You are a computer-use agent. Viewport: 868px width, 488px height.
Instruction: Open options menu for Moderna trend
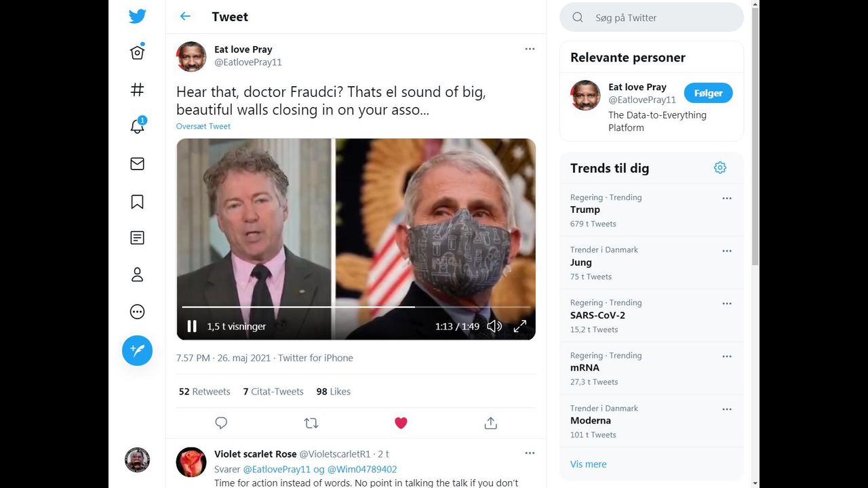(x=727, y=409)
